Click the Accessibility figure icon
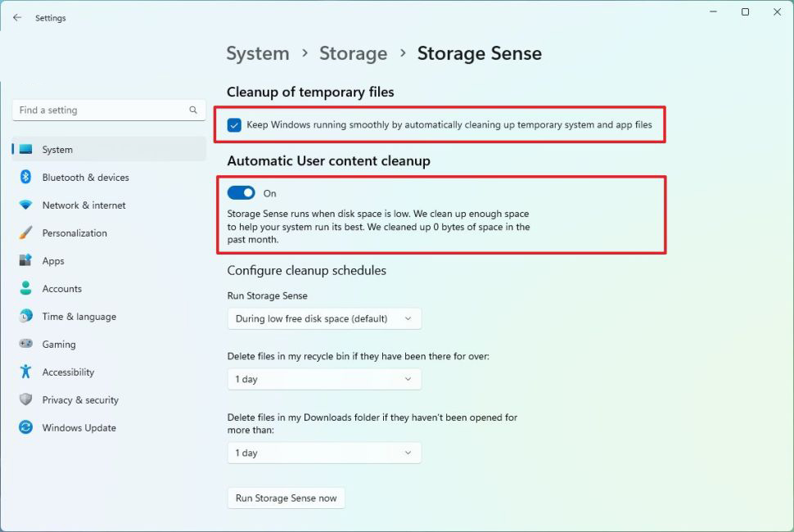794x532 pixels. coord(25,372)
